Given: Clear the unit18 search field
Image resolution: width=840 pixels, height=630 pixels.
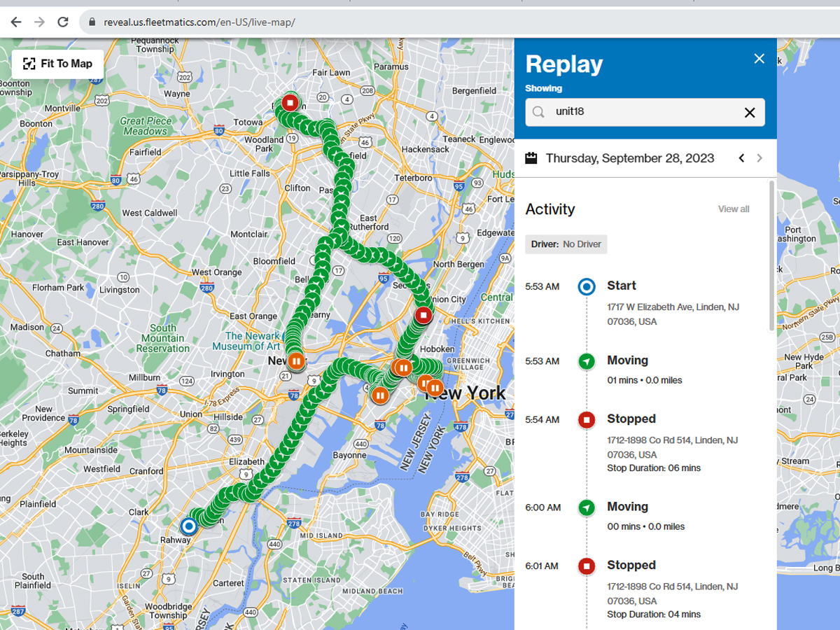Looking at the screenshot, I should pyautogui.click(x=749, y=113).
